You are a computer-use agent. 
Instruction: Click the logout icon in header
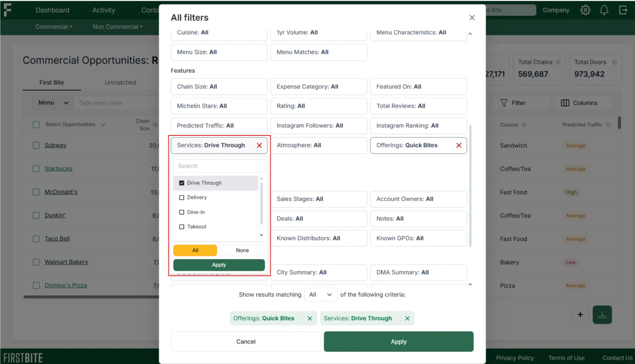click(623, 10)
